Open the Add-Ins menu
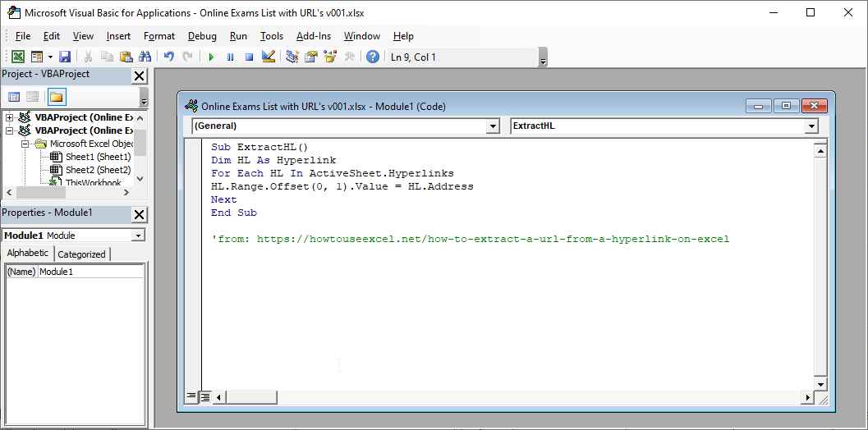 click(x=314, y=36)
